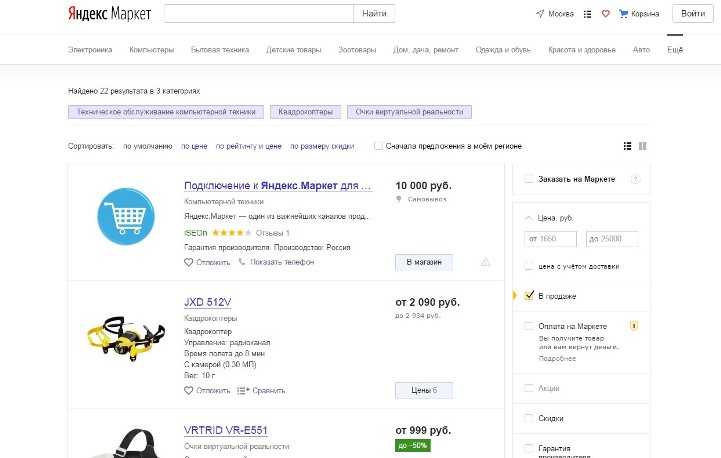Toggle Сначала предложения в моём регионе checkbox

coord(378,146)
